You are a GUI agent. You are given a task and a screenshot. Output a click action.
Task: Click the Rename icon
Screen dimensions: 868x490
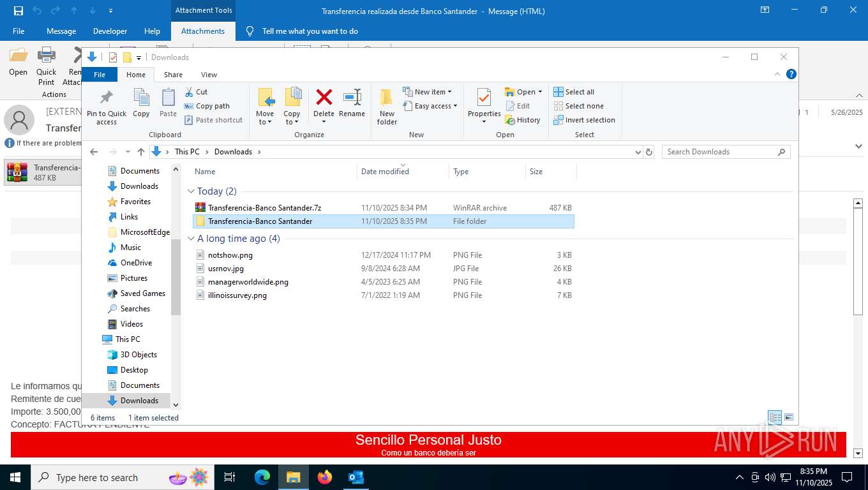coord(352,97)
